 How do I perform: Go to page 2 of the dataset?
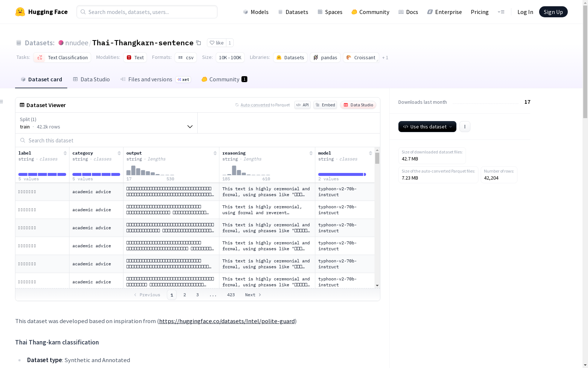(184, 295)
